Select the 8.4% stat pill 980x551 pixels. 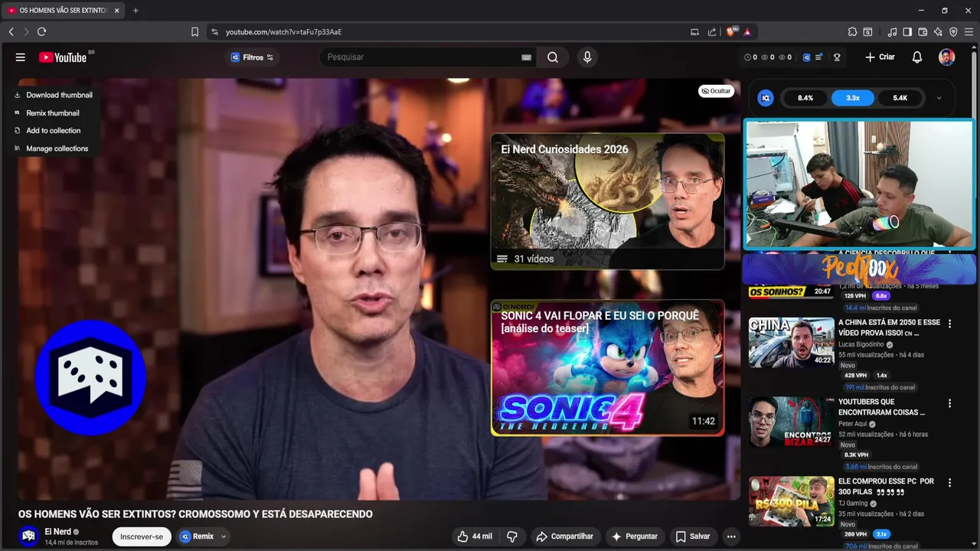click(x=805, y=98)
